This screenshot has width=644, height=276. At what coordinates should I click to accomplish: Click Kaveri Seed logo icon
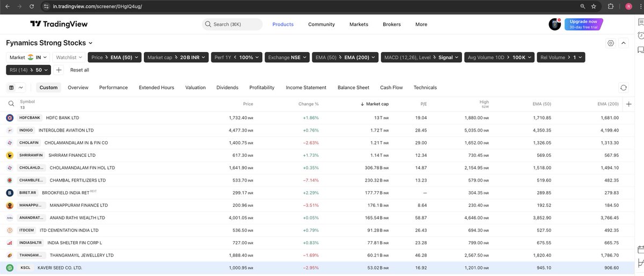coord(10,267)
